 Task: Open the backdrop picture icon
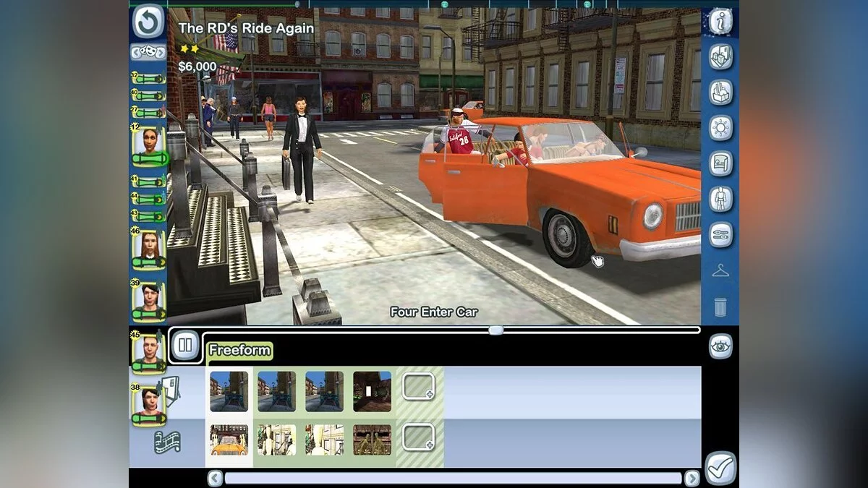tap(720, 163)
